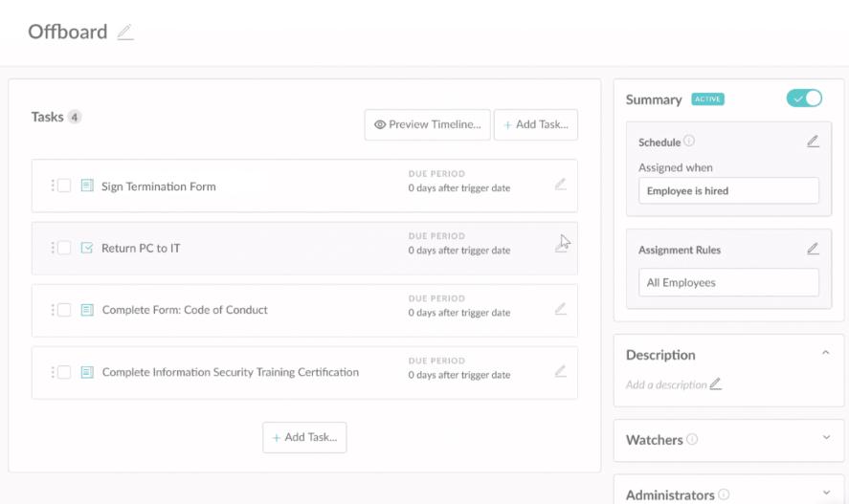Expand the Watchers section
849x504 pixels.
tap(825, 438)
